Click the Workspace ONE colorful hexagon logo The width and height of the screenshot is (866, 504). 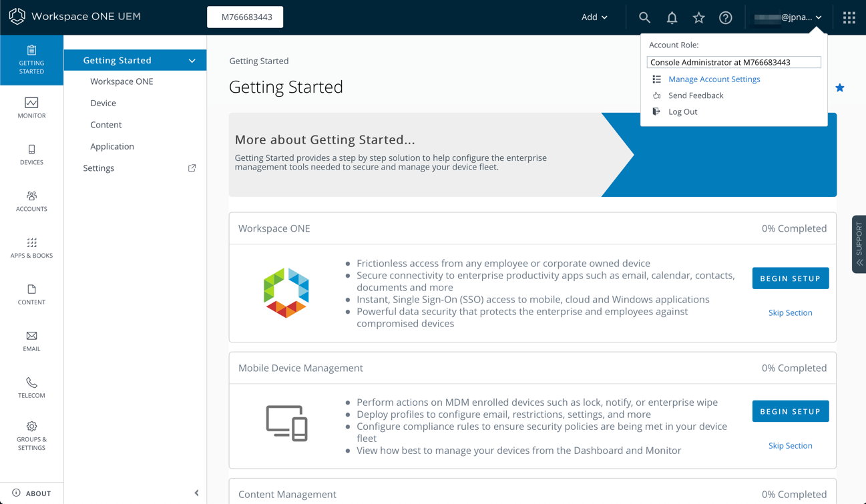click(286, 293)
